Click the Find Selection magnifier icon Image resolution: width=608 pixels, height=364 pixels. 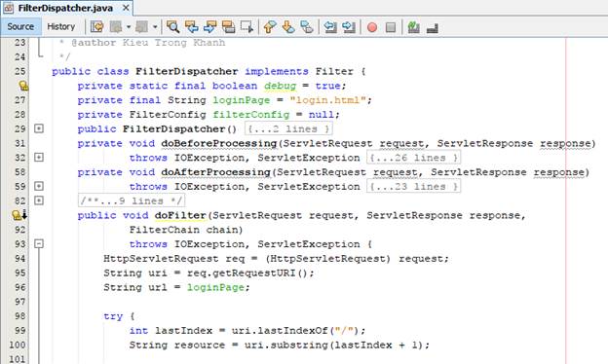172,26
